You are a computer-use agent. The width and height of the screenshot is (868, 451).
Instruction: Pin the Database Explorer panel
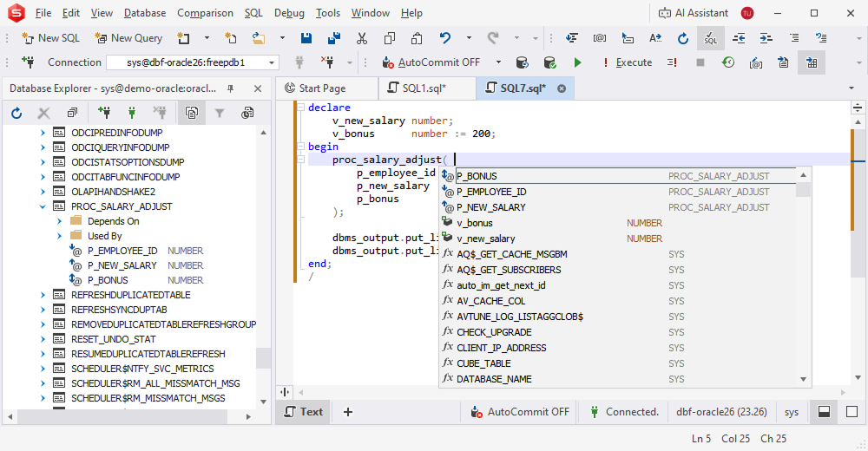click(x=231, y=88)
